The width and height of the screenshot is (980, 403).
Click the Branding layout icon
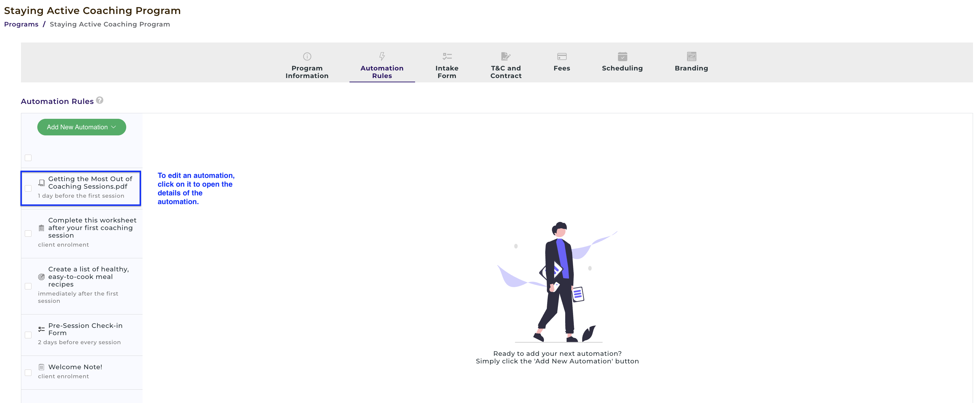tap(691, 57)
